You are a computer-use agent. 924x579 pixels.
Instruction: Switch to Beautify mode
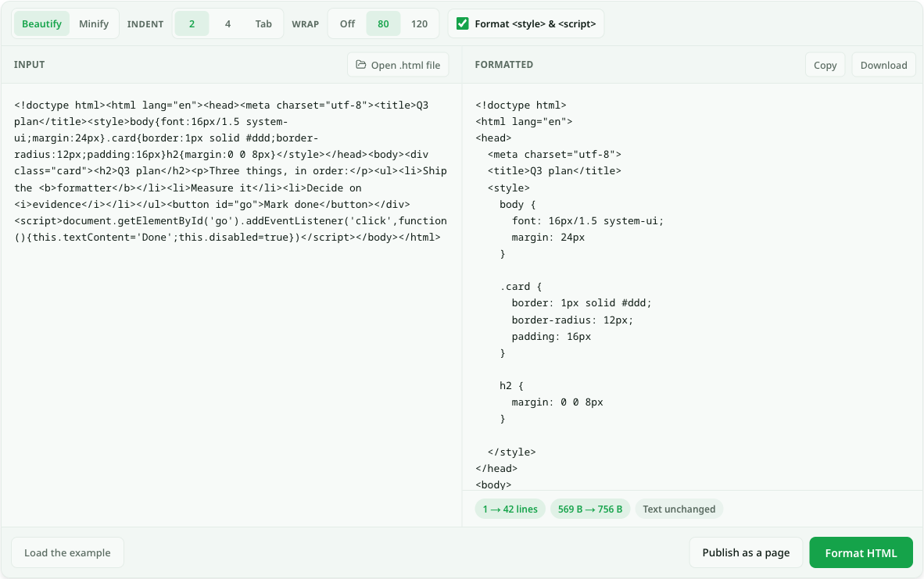tap(42, 23)
